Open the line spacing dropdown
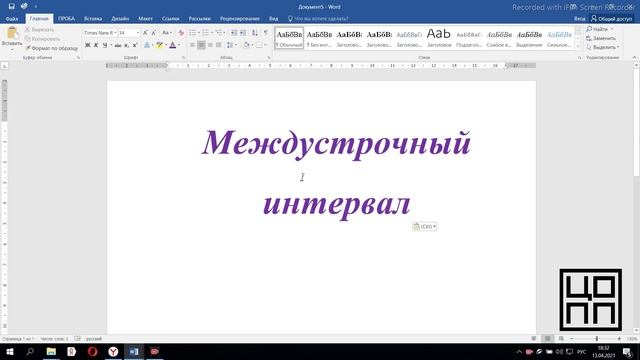The height and width of the screenshot is (360, 640). coord(231,45)
